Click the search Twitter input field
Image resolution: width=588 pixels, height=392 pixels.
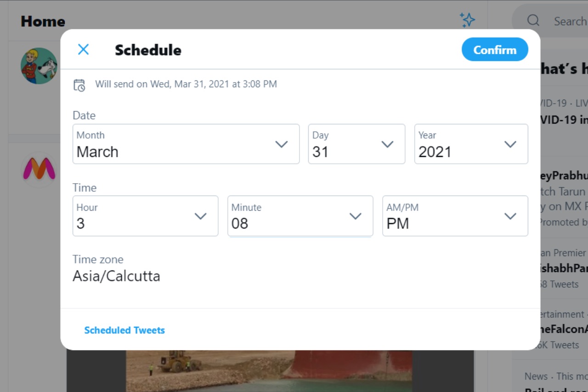570,21
